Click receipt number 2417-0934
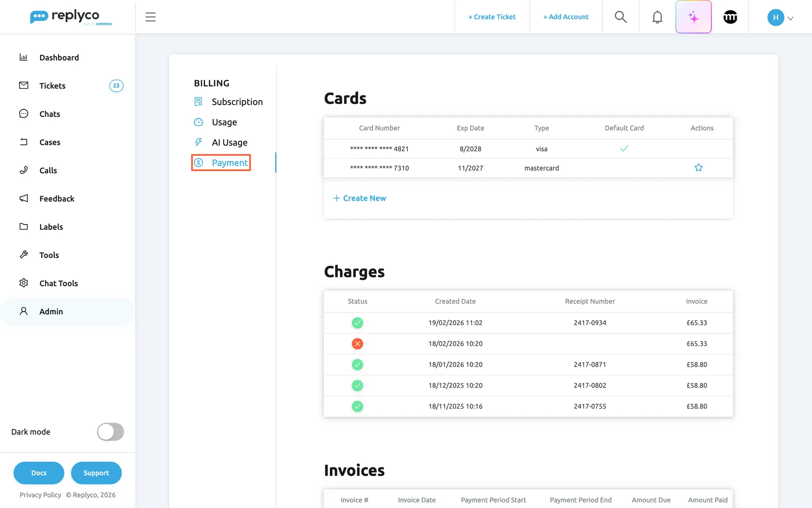 [590, 323]
